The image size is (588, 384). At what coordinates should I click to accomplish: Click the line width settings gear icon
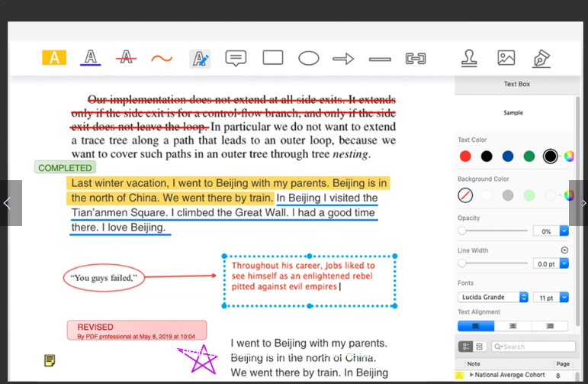point(564,250)
